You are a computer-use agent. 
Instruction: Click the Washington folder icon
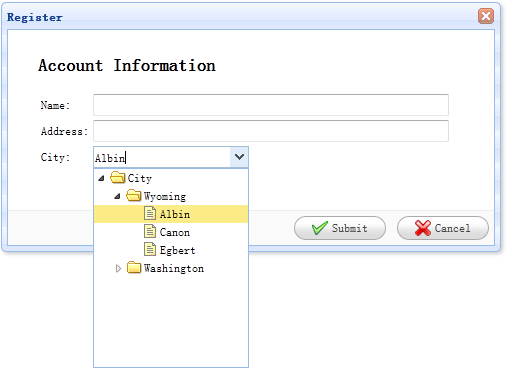(x=134, y=268)
